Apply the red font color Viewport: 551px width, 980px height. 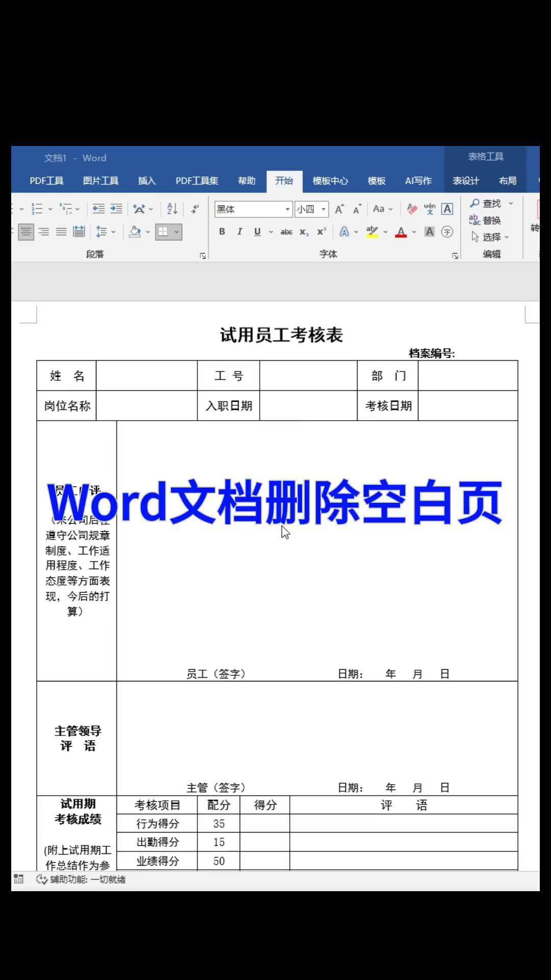[x=401, y=232]
